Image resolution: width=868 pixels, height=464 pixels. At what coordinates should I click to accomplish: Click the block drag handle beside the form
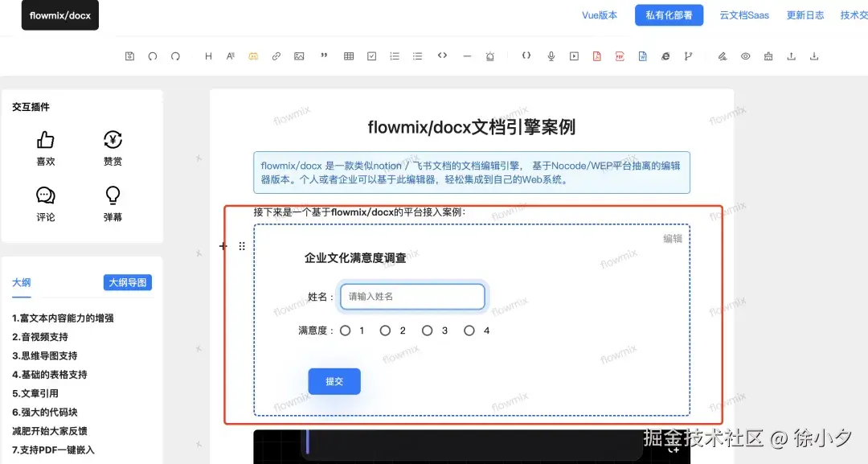point(242,246)
